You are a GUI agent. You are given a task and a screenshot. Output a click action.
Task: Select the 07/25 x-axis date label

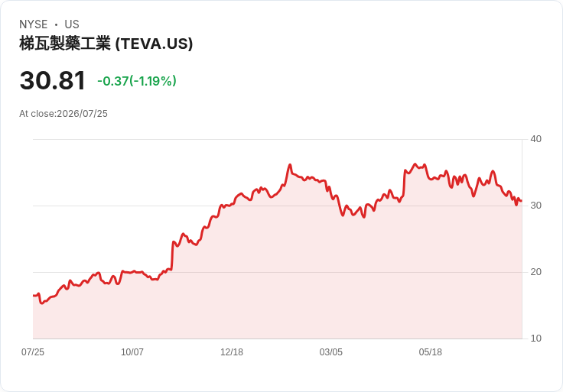click(x=33, y=352)
